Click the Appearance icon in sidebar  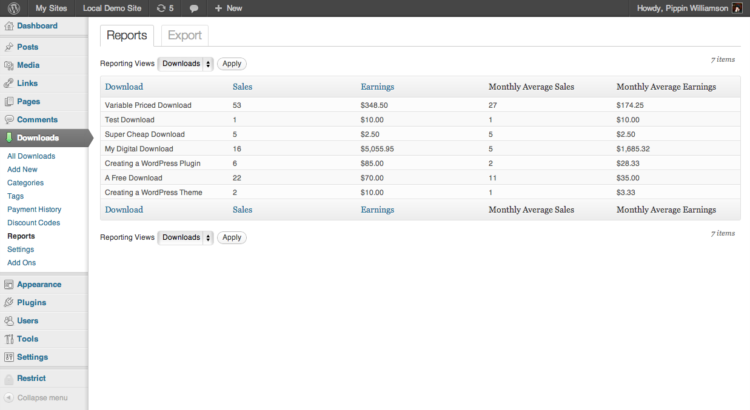pyautogui.click(x=9, y=284)
